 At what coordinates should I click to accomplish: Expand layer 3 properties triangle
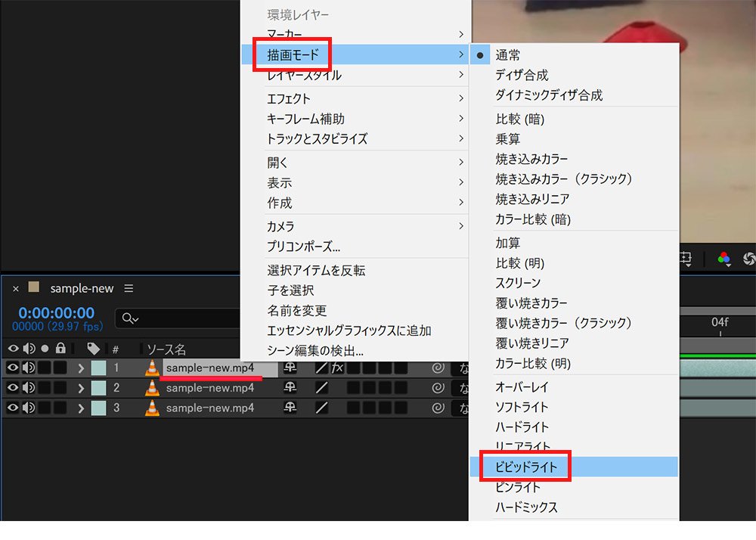81,408
